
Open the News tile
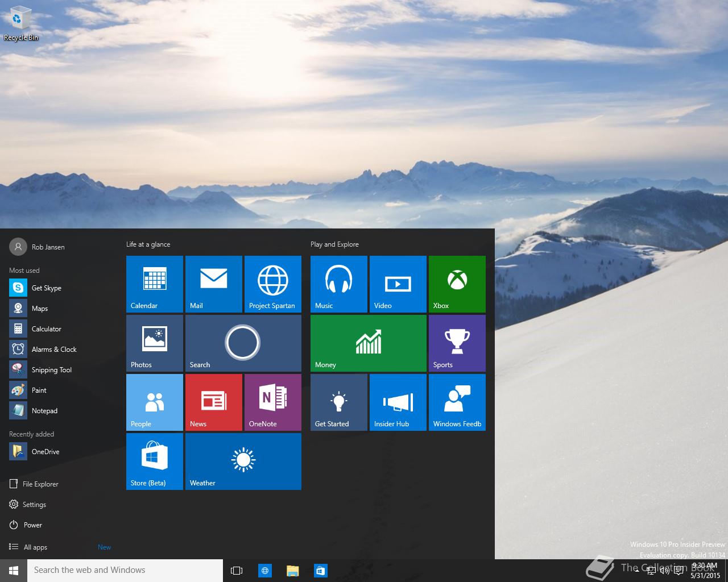pyautogui.click(x=214, y=402)
